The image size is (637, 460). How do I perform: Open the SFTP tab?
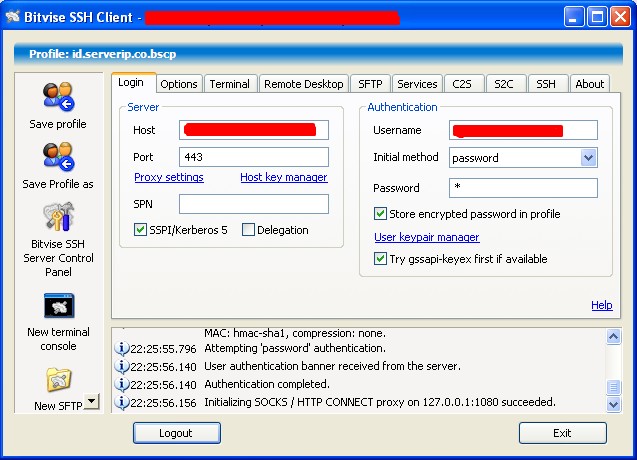tap(370, 84)
